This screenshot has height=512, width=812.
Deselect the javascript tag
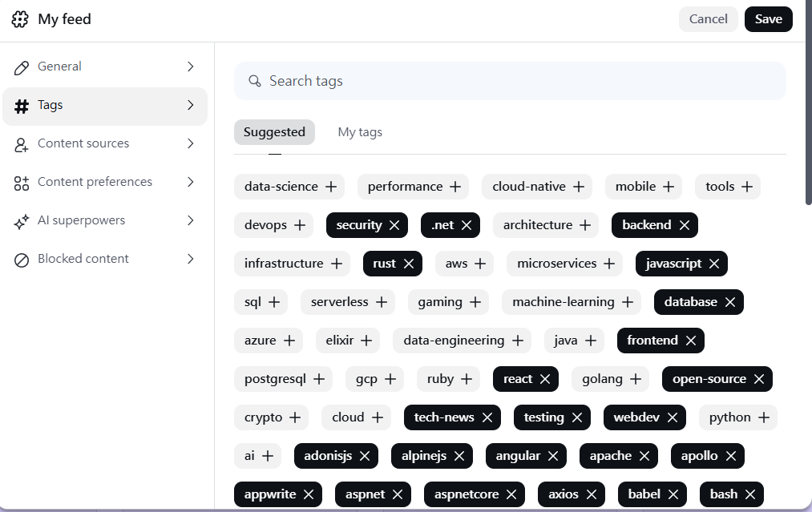[x=713, y=264]
